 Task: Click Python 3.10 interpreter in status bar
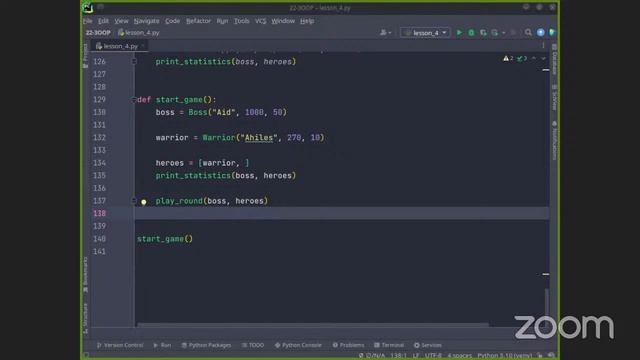pyautogui.click(x=504, y=356)
